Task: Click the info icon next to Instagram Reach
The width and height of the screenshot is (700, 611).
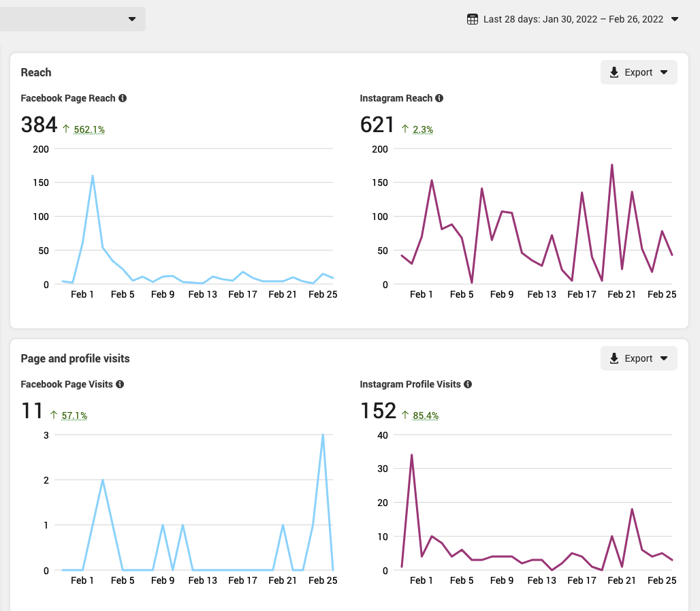Action: [439, 98]
